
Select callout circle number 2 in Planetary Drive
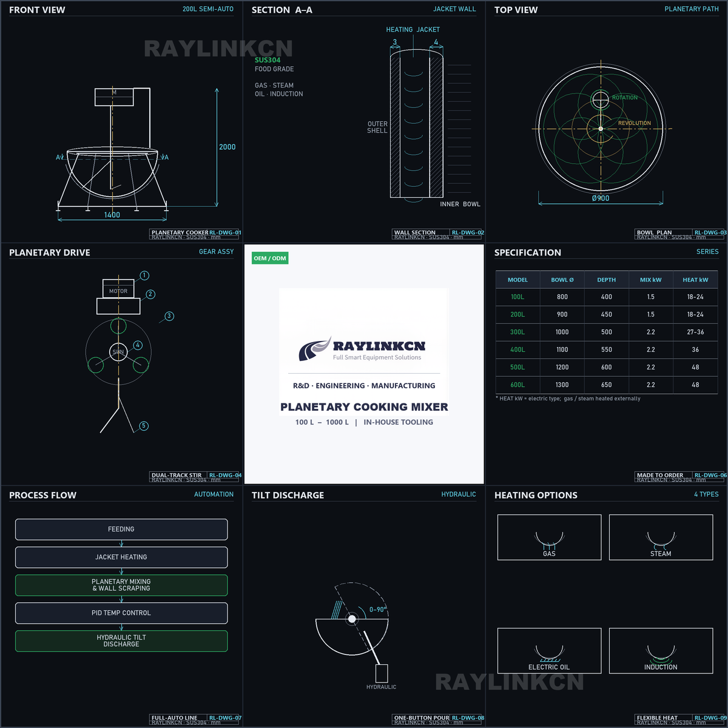[x=150, y=294]
